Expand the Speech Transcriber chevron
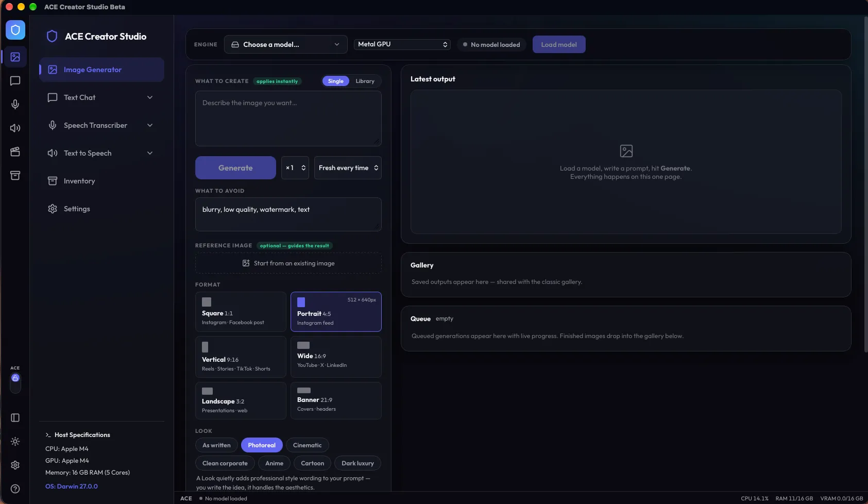 pos(150,125)
